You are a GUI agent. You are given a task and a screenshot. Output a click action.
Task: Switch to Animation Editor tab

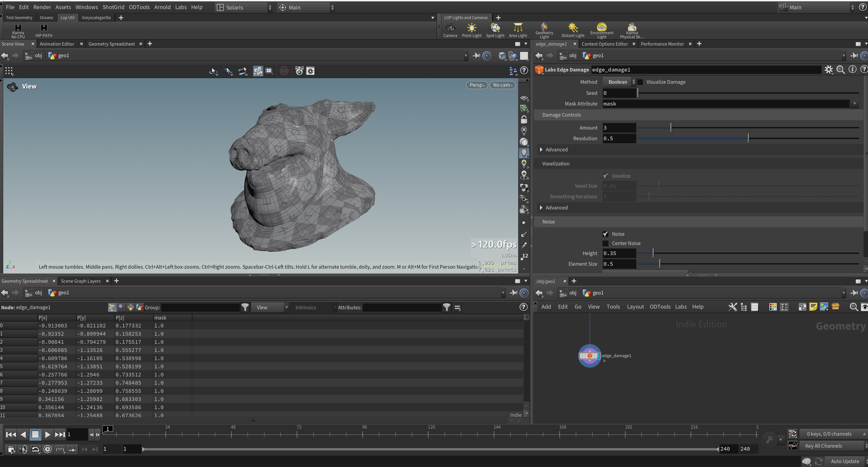tap(57, 44)
